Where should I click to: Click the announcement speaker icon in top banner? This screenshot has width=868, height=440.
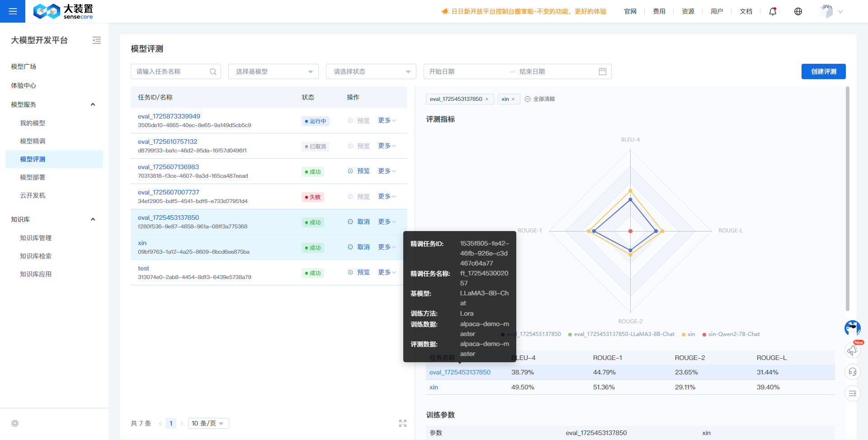pos(445,11)
